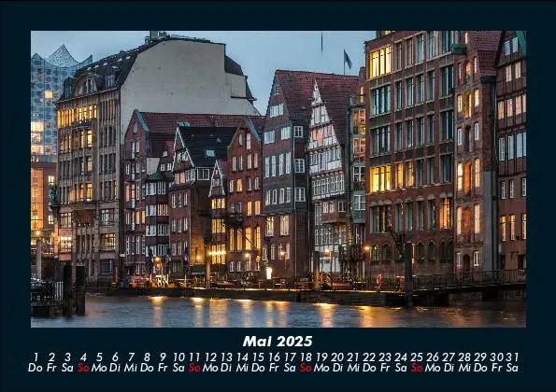Screen dimensions: 556x392
Task: Select day number 25
Action: [x=417, y=357]
